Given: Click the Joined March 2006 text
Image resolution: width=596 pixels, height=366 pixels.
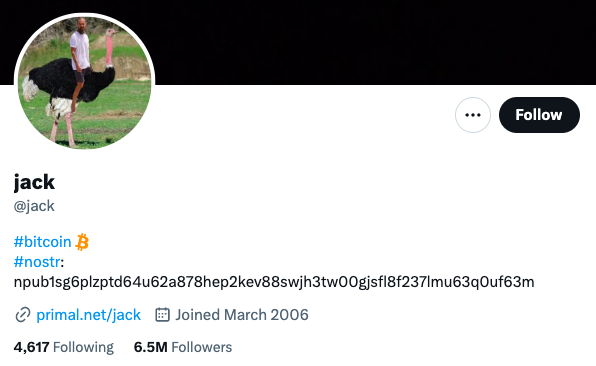Looking at the screenshot, I should click(x=242, y=315).
